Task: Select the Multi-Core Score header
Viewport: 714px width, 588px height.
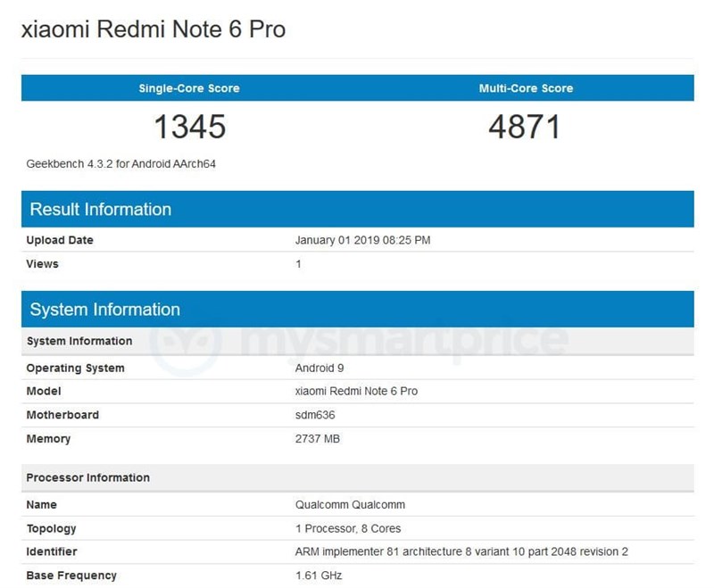Action: (x=526, y=88)
